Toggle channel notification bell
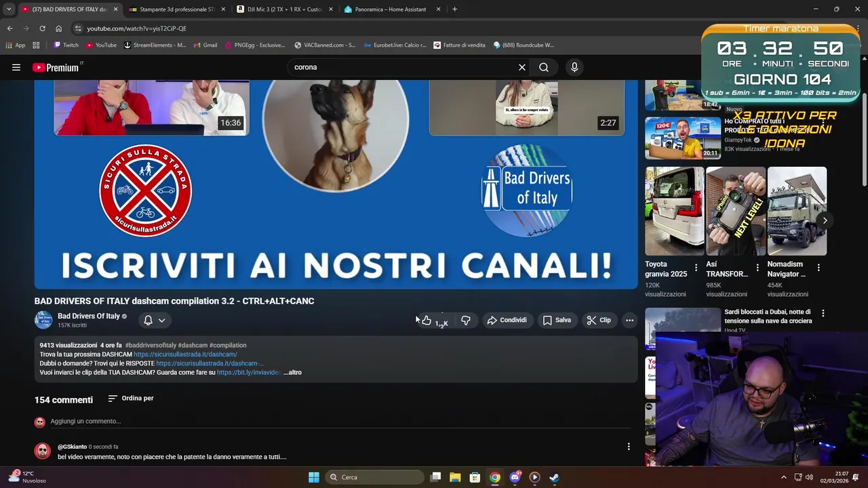 [x=148, y=320]
